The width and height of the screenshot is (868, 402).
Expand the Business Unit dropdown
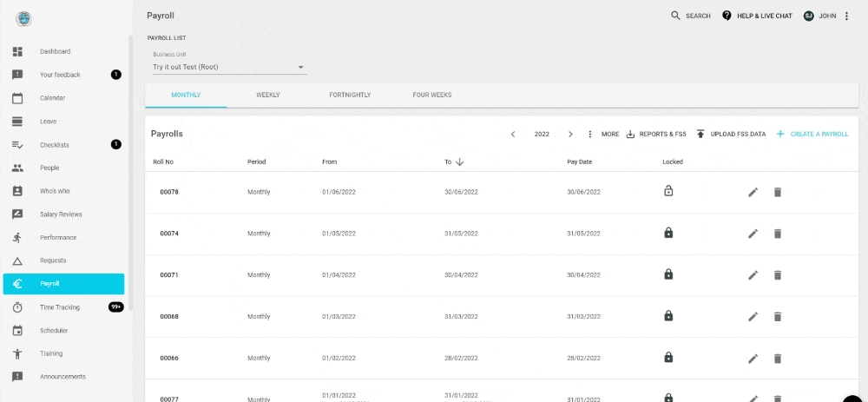(x=230, y=67)
